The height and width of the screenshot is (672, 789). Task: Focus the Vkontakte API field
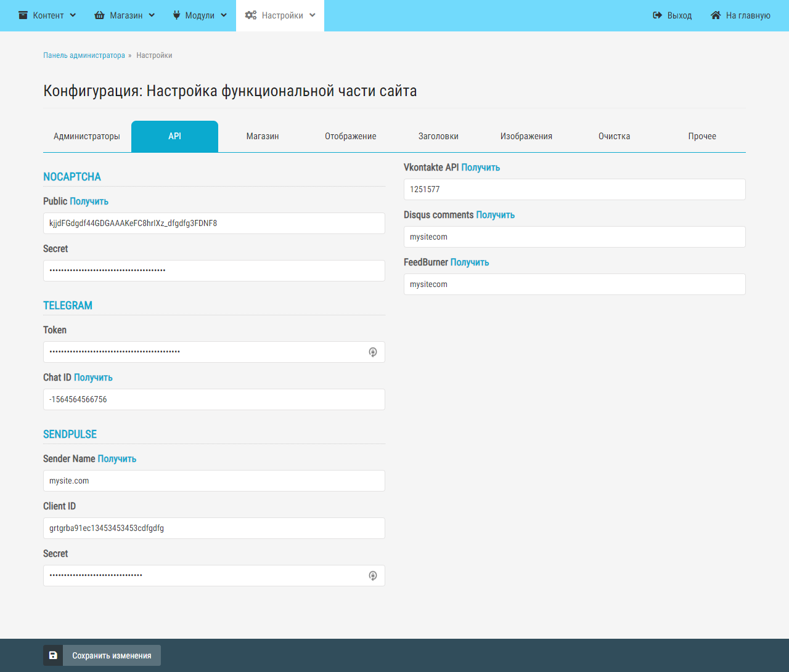click(x=574, y=189)
